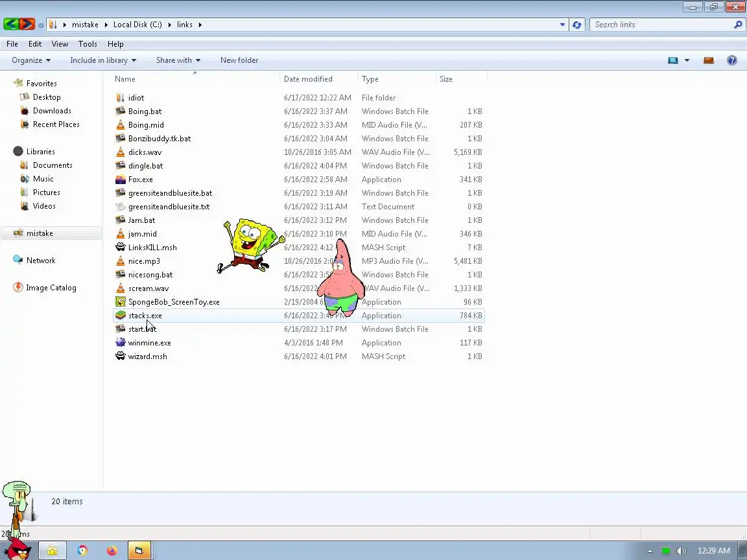
Task: Click in the Search links field
Action: coord(660,25)
